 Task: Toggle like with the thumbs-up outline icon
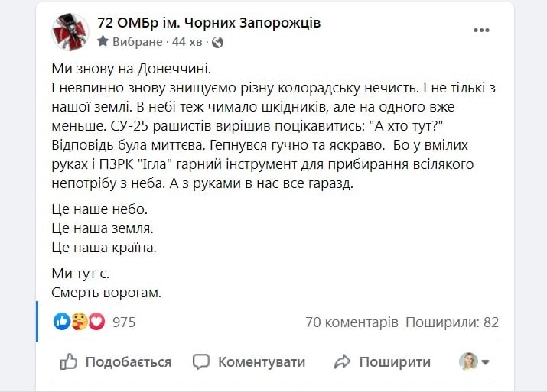(69, 361)
